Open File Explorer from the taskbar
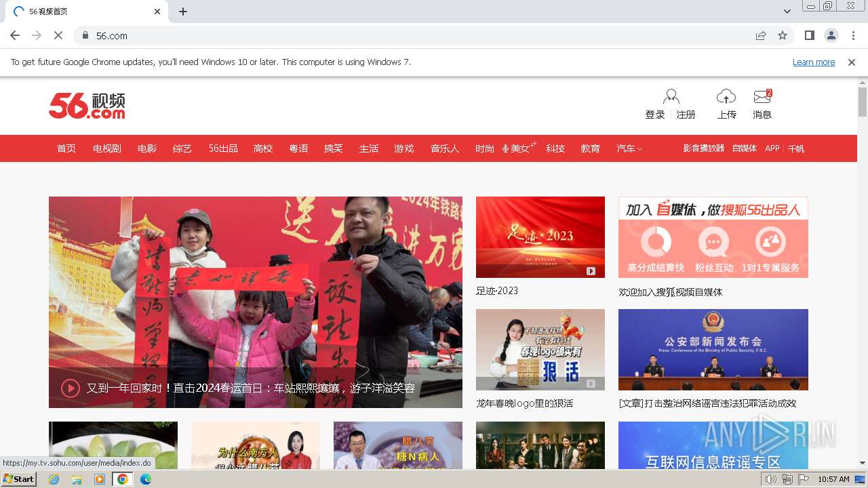868x488 pixels. pyautogui.click(x=77, y=479)
